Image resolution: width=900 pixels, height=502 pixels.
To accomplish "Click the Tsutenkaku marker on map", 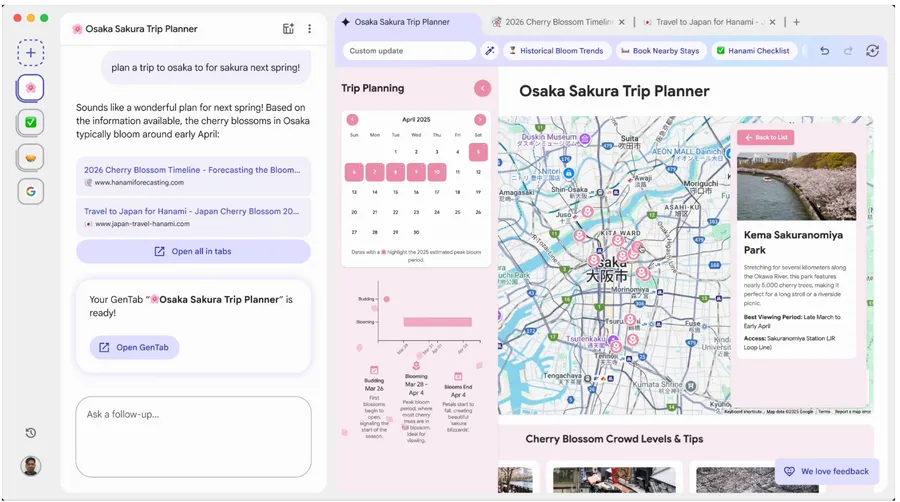I will (612, 339).
